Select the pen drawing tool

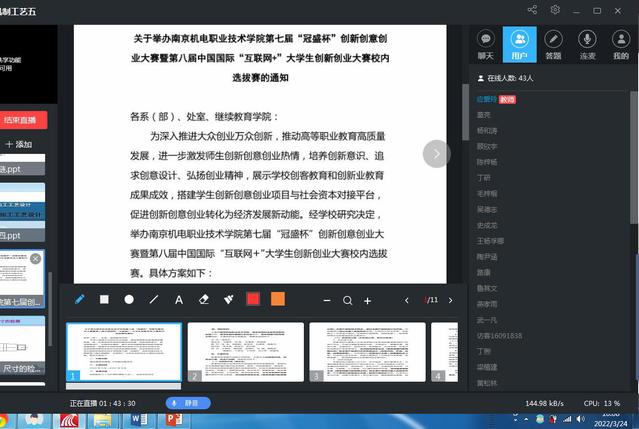pyautogui.click(x=80, y=300)
